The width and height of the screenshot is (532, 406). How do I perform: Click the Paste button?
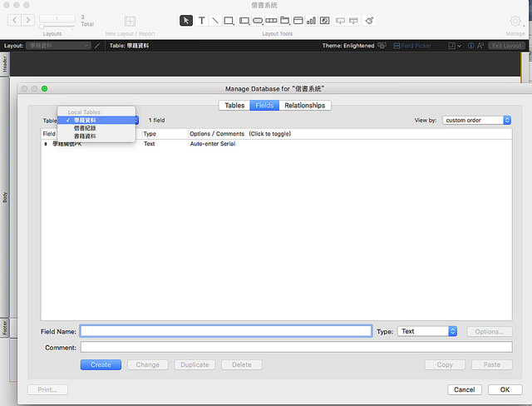click(x=491, y=365)
